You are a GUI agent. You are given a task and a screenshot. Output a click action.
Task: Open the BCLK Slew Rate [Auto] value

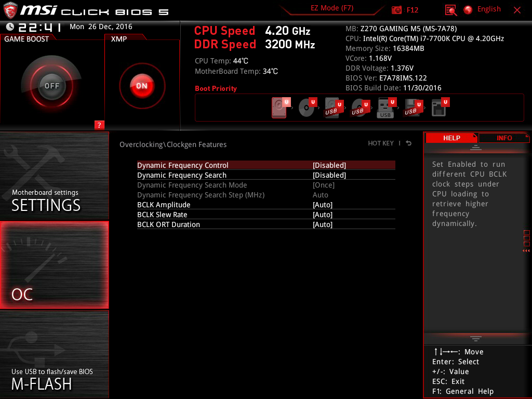coord(322,215)
